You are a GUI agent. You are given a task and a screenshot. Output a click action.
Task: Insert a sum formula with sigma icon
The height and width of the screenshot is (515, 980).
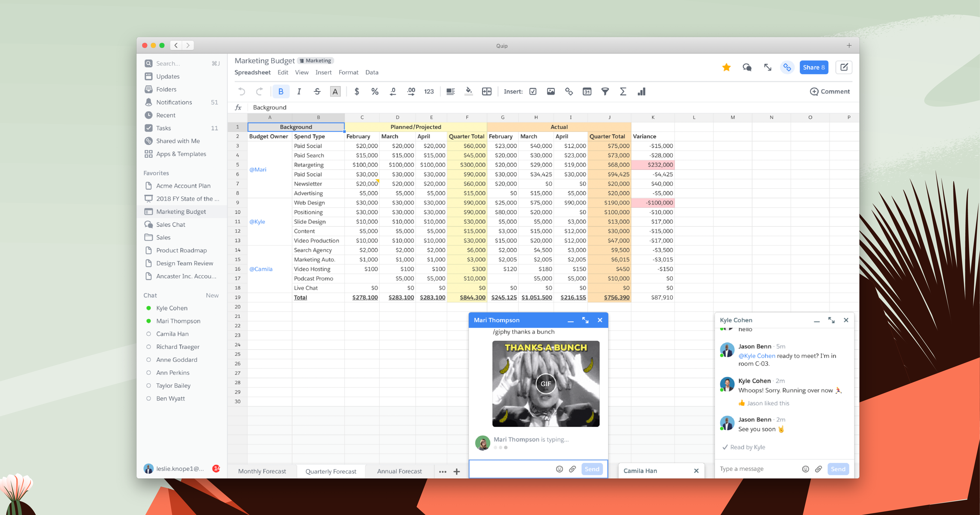point(623,91)
